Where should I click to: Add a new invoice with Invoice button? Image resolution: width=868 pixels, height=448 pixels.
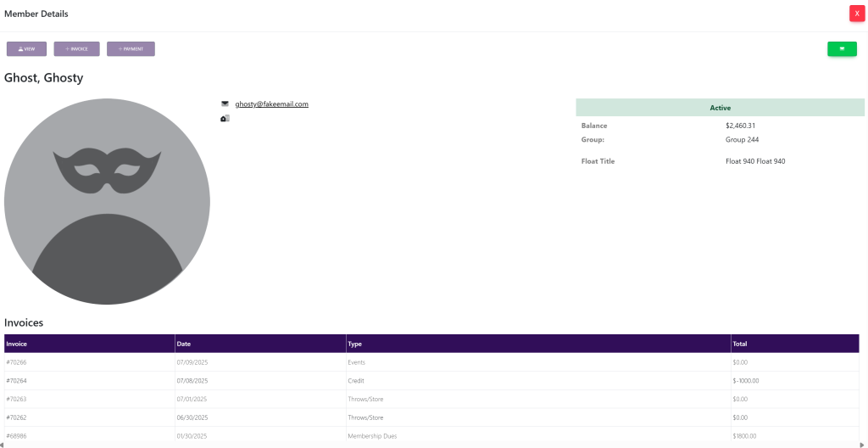click(x=76, y=49)
